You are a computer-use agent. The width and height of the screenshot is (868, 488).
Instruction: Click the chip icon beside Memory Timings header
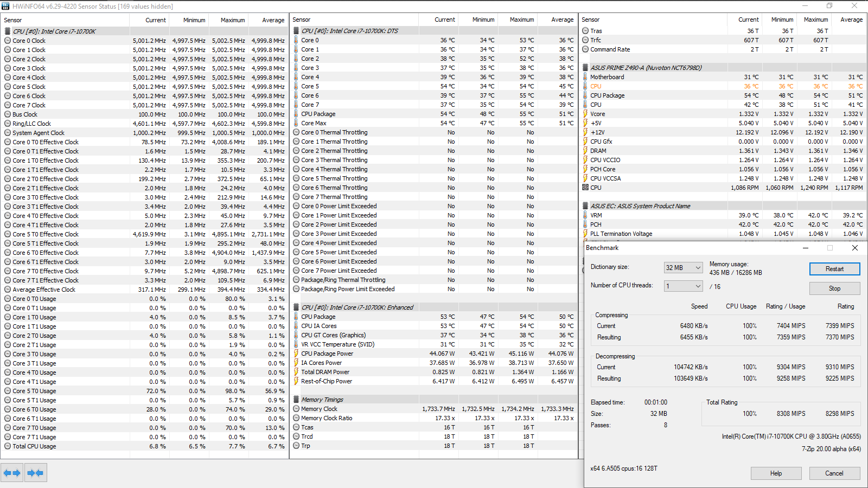(296, 400)
